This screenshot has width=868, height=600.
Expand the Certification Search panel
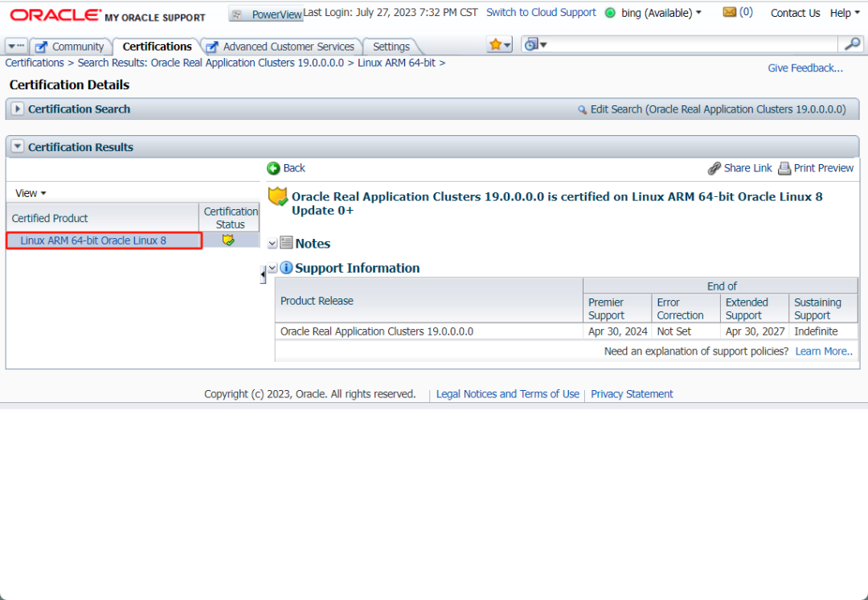[17, 109]
